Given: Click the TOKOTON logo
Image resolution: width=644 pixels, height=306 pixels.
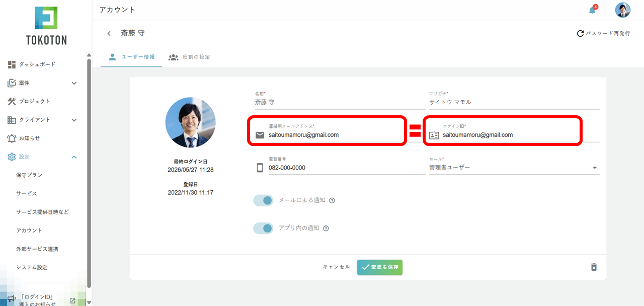Looking at the screenshot, I should coord(46,25).
